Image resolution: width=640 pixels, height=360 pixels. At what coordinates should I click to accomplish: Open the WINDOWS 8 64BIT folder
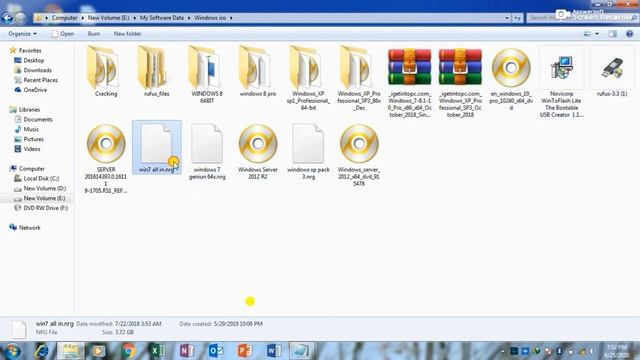[x=207, y=74]
